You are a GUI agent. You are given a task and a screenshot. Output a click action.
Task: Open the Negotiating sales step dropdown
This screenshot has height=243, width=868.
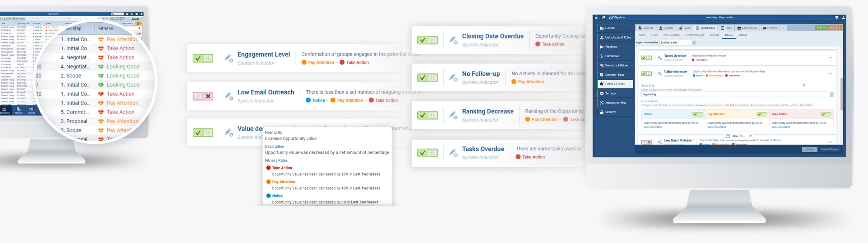tap(737, 94)
